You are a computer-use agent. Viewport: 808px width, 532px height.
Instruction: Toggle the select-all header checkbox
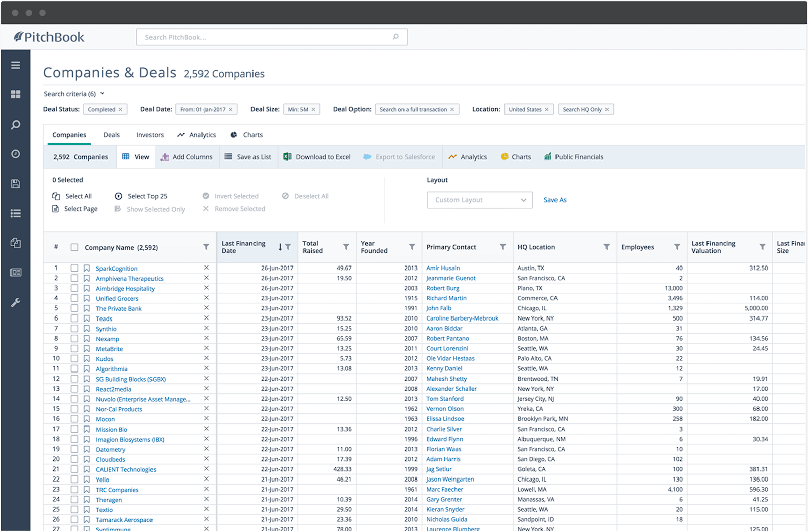tap(74, 247)
